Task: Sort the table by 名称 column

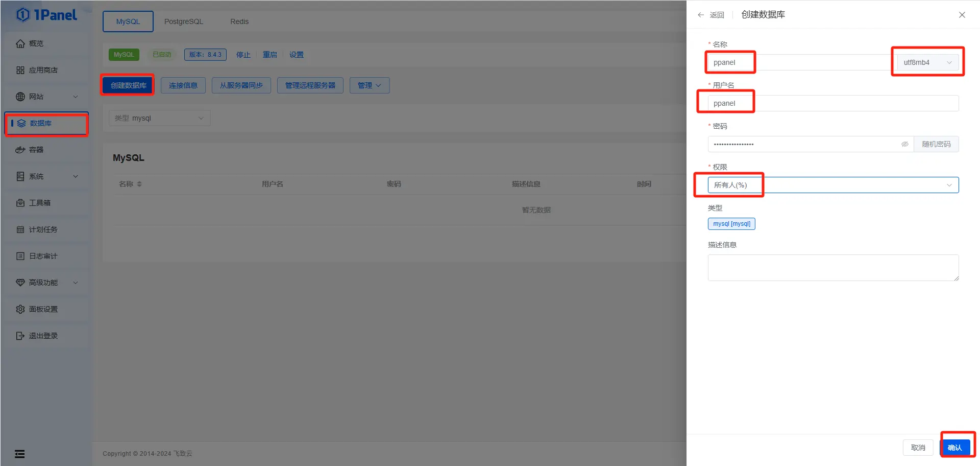Action: click(x=139, y=184)
